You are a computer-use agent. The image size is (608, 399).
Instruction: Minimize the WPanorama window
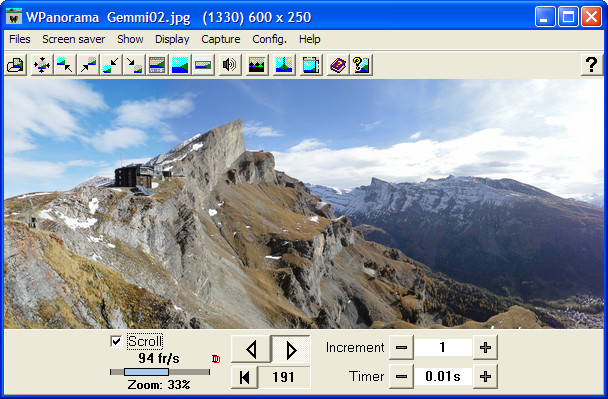coord(545,17)
